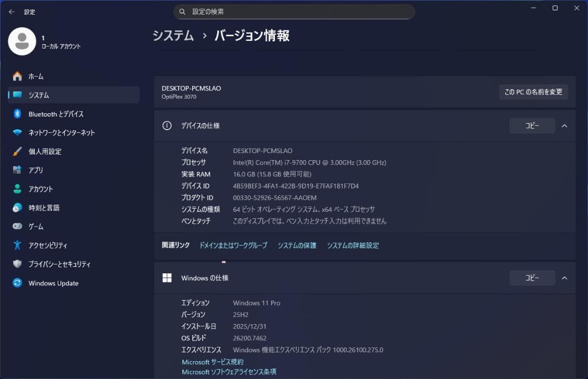The image size is (588, 379).
Task: Click the アクセシビリティ figure icon
Action: [17, 245]
